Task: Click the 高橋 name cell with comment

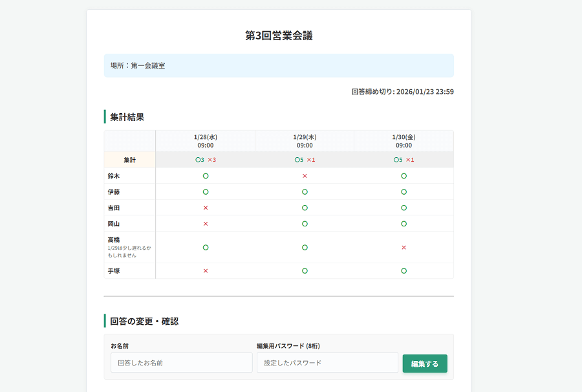Action: tap(130, 247)
